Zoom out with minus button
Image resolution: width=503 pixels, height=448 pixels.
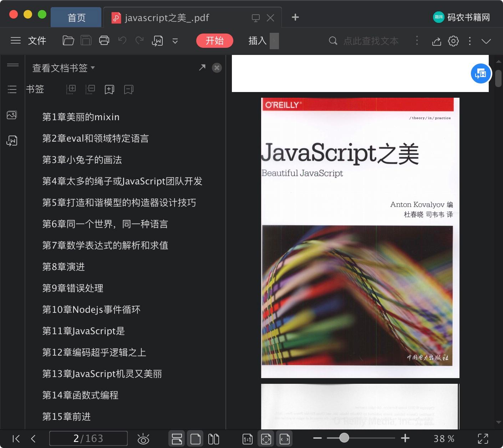tap(317, 438)
